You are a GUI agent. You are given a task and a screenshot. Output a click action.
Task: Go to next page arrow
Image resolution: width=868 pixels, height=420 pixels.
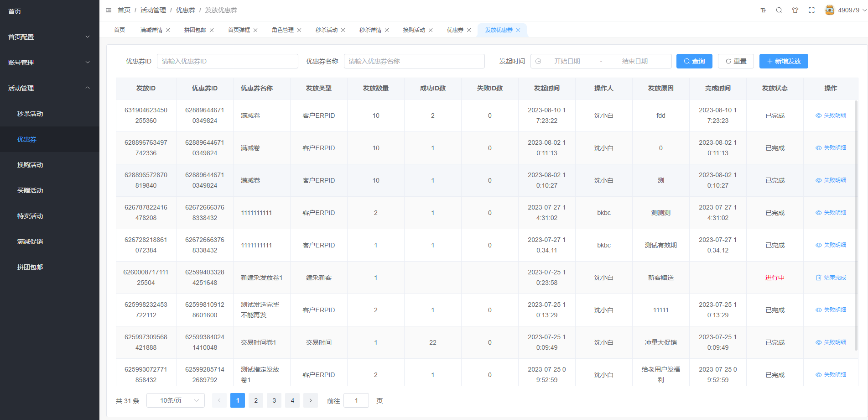coord(311,400)
